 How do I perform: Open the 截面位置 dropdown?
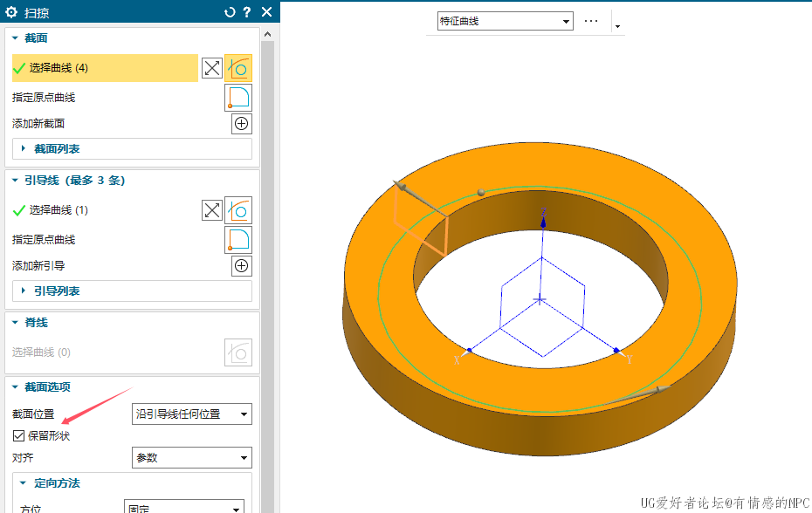(x=191, y=414)
